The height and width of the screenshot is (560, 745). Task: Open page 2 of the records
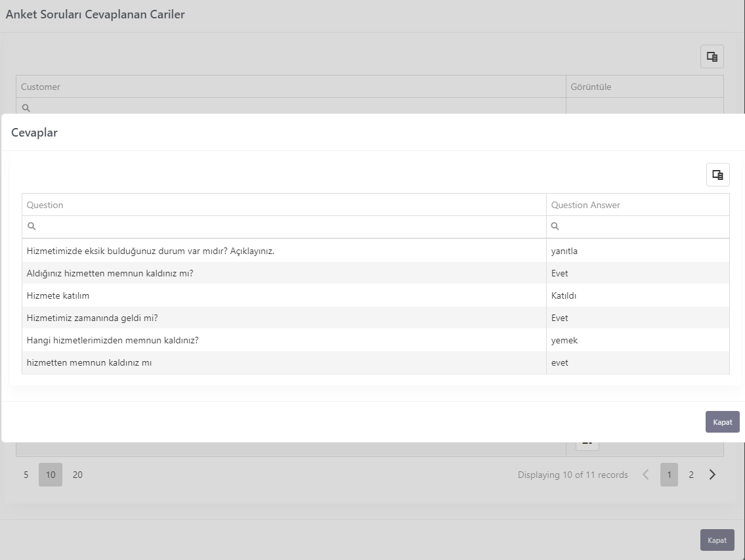pos(691,475)
